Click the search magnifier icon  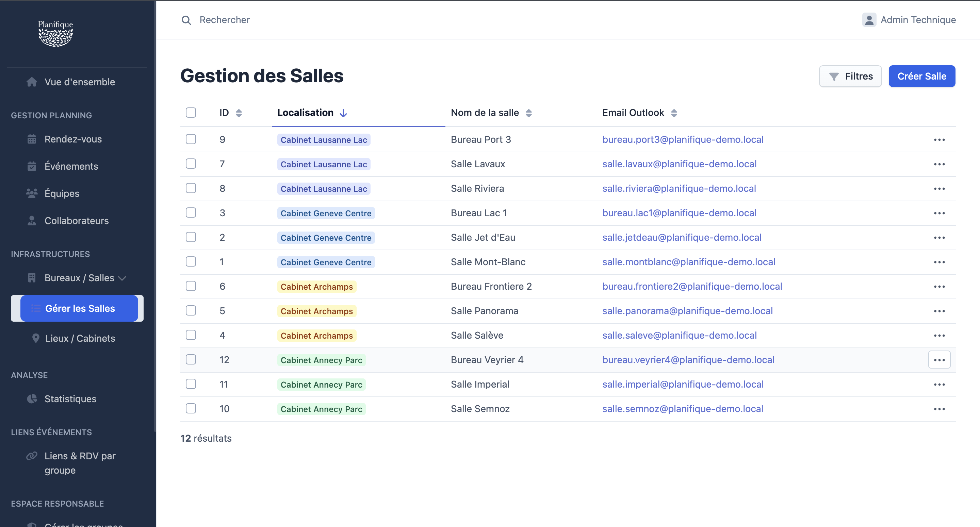(x=186, y=20)
